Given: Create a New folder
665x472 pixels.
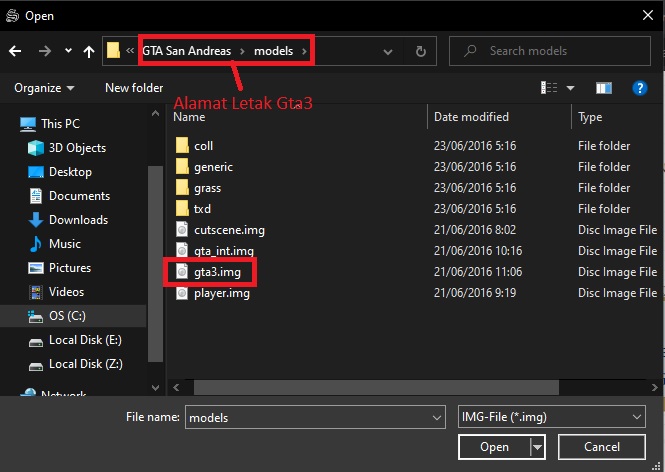Looking at the screenshot, I should click(134, 88).
